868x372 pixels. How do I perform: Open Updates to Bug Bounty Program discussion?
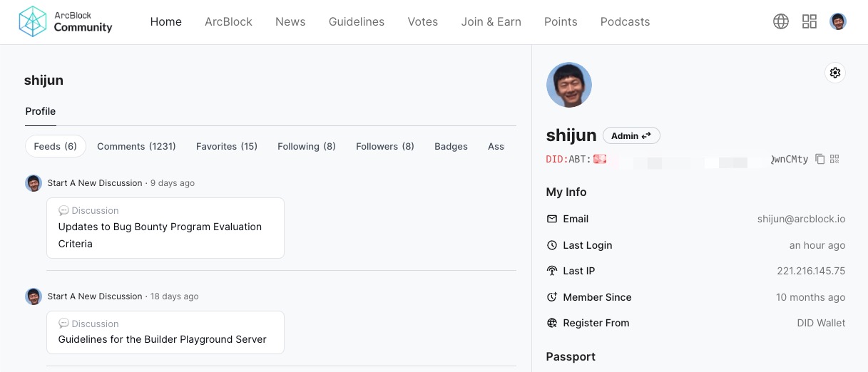coord(160,234)
